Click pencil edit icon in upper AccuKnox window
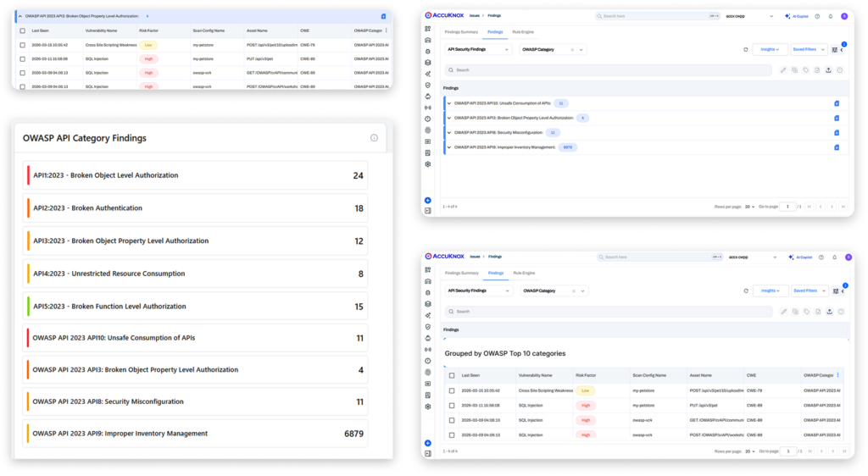Image resolution: width=868 pixels, height=476 pixels. 783,70
